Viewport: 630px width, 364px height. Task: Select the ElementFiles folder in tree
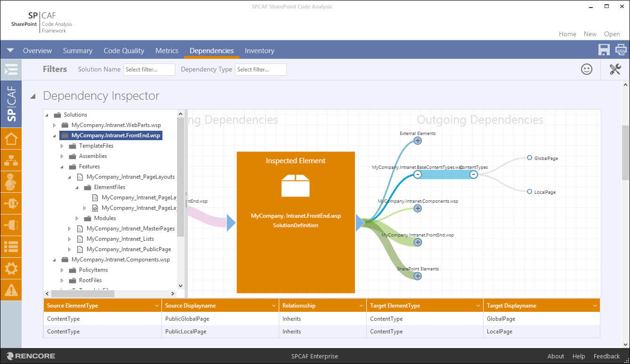(110, 187)
